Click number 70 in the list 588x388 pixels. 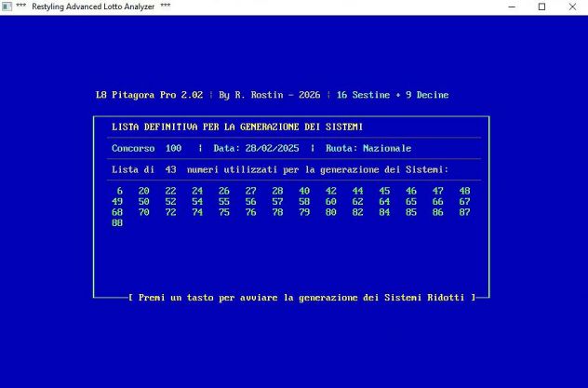point(144,212)
